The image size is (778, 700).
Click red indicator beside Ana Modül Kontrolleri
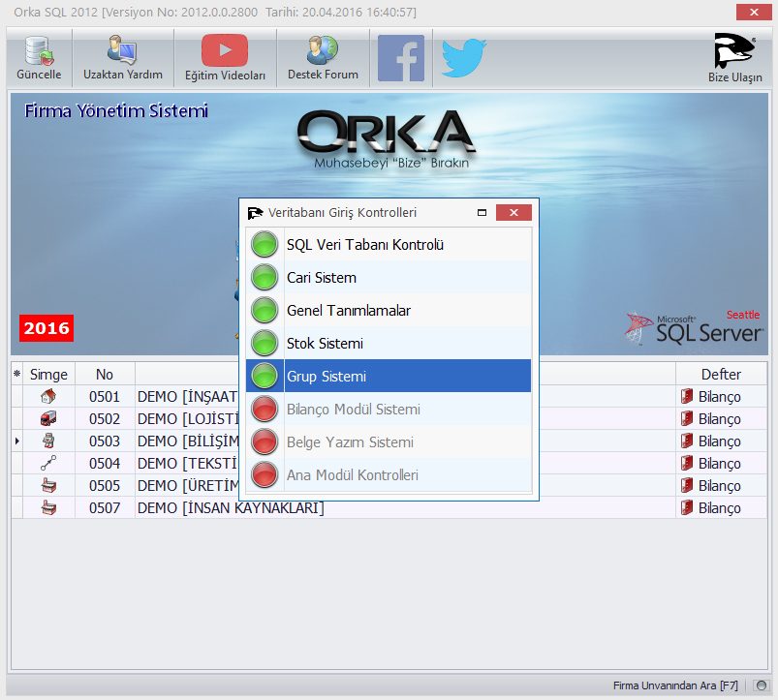(x=265, y=475)
